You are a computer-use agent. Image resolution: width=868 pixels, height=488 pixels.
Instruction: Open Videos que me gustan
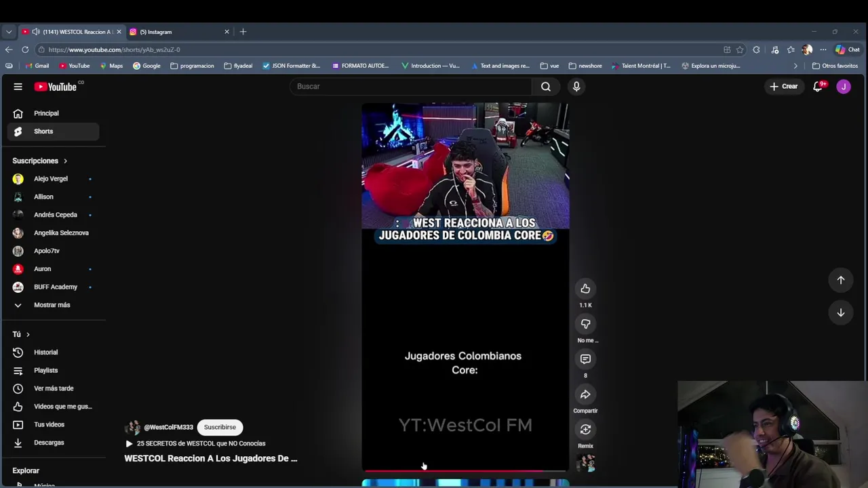pos(53,407)
